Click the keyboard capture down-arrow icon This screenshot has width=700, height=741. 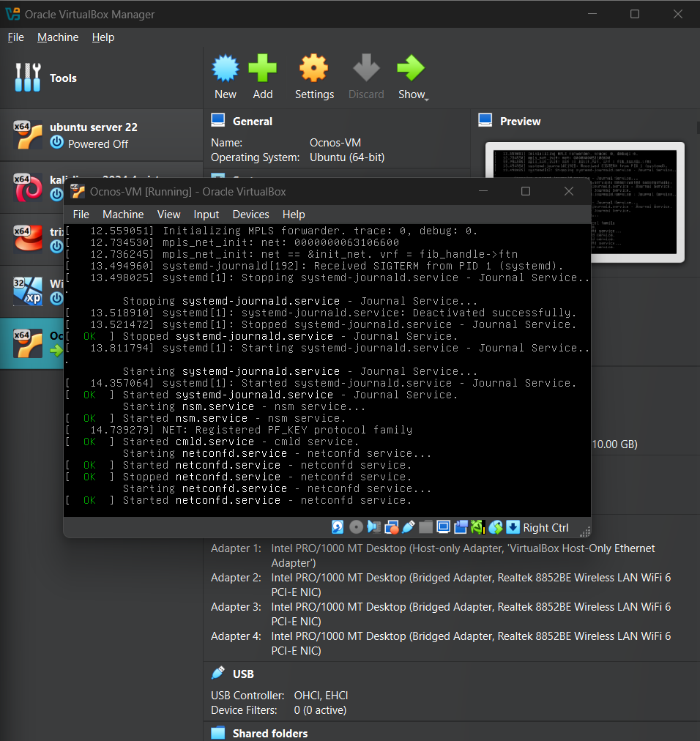[513, 527]
